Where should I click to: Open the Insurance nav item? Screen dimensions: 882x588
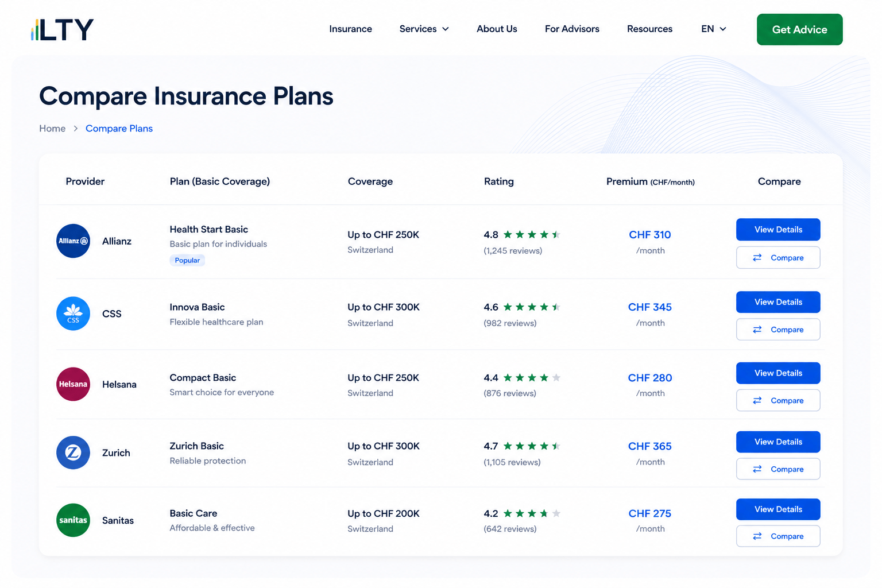[x=350, y=29]
